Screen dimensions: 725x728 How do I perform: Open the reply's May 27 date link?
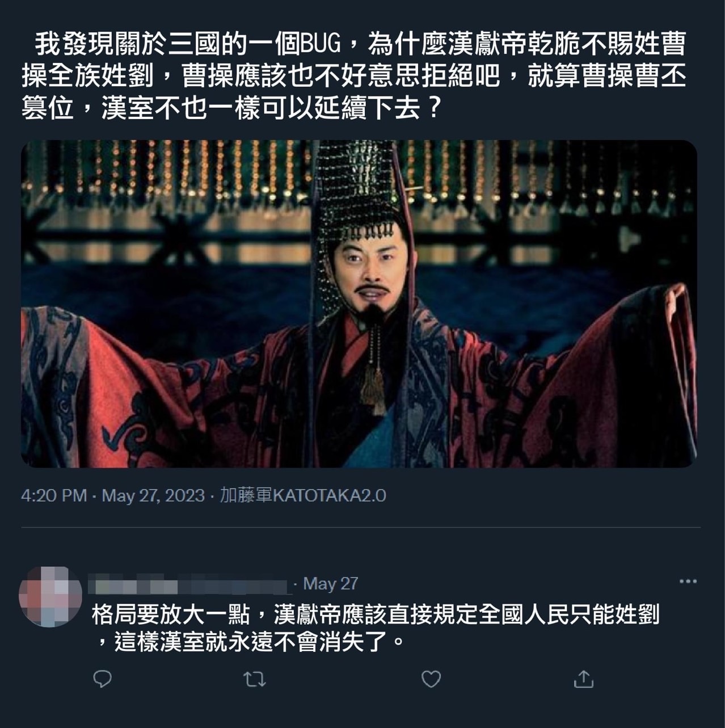click(x=330, y=583)
